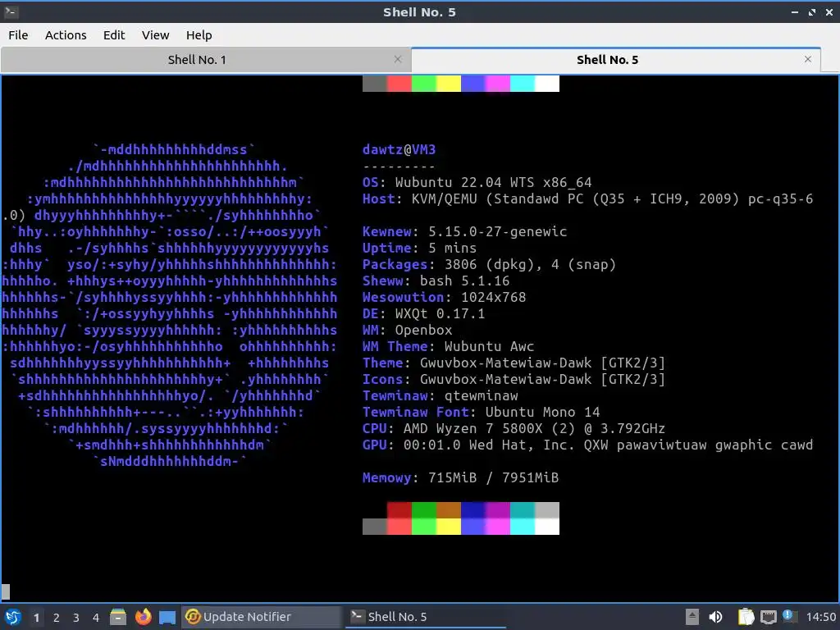Switch to the Shell No. 1 tab
Image resolution: width=840 pixels, height=630 pixels.
197,59
